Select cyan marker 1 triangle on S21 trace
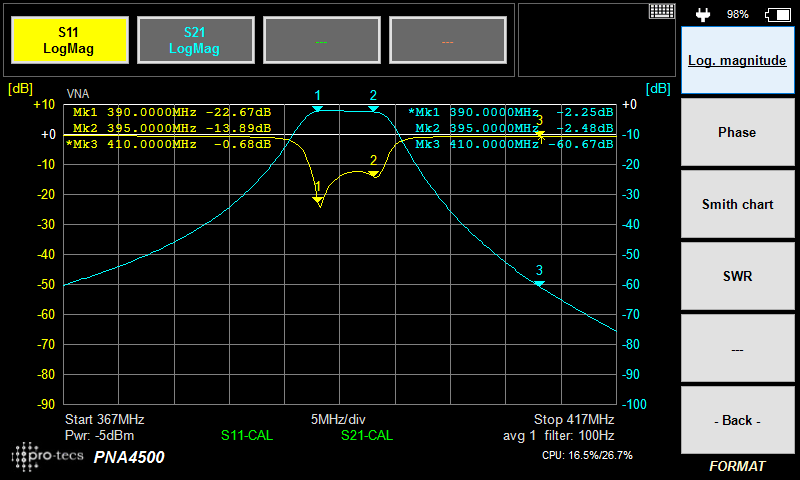This screenshot has width=800, height=480. tap(318, 108)
